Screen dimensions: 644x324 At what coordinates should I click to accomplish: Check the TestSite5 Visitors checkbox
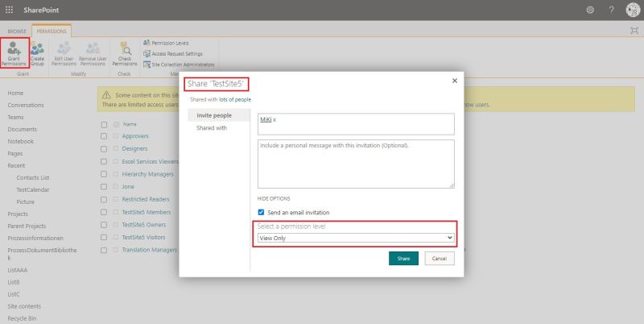104,237
